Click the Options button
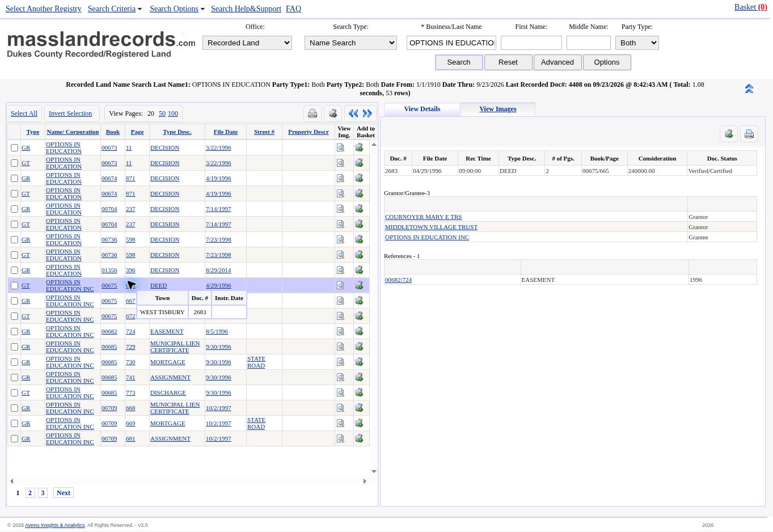This screenshot has width=773, height=532. [x=607, y=62]
